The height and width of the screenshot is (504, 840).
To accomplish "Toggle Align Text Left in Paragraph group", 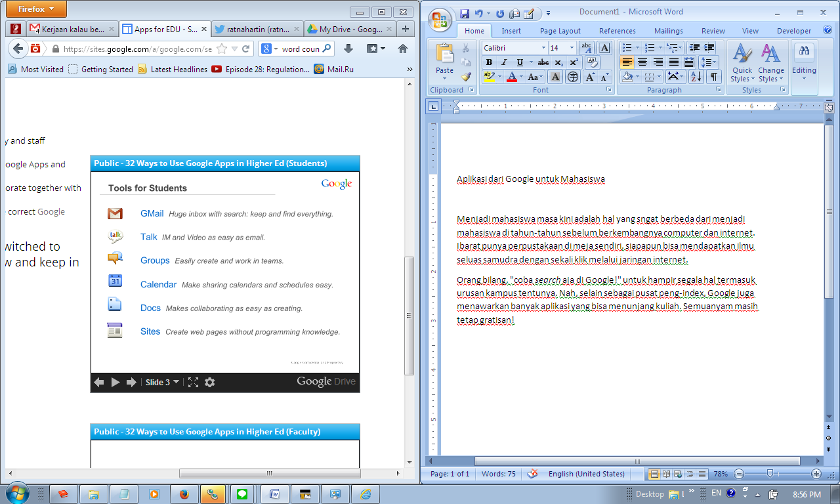I will [627, 62].
